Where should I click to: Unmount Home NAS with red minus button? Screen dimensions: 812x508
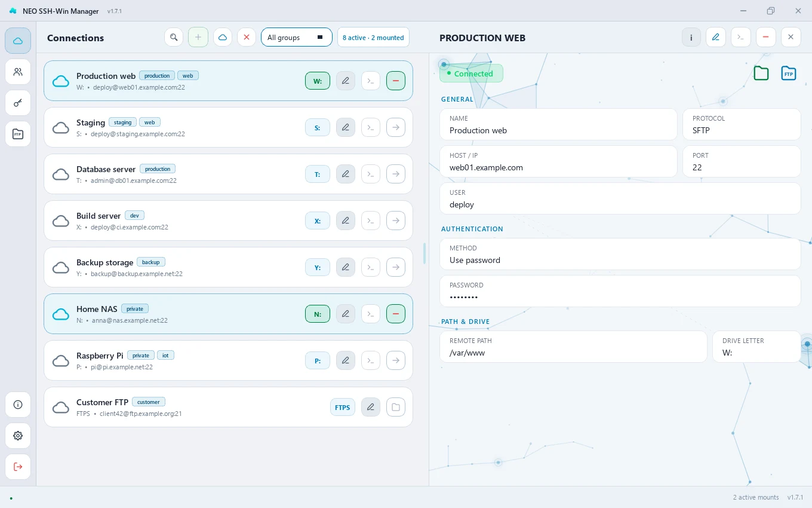[x=396, y=314]
